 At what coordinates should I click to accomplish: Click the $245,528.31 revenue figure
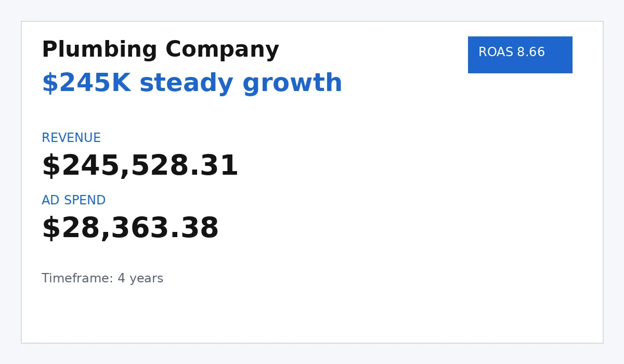[x=140, y=166]
